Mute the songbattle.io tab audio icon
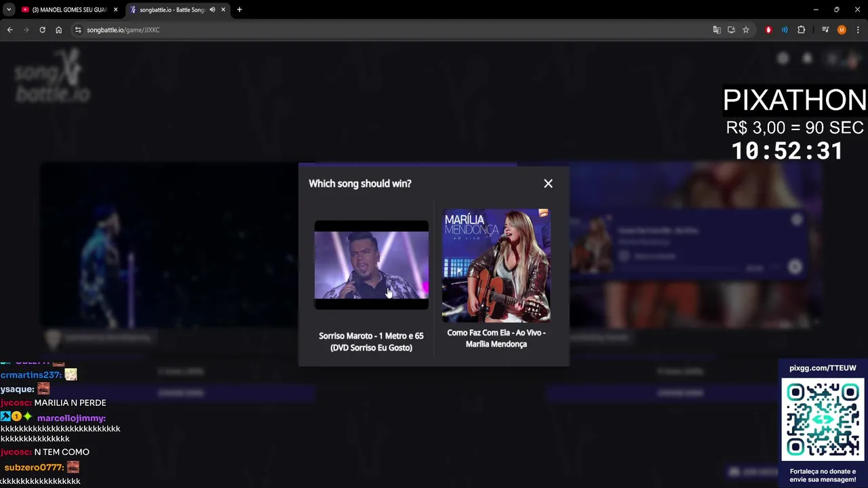This screenshot has width=868, height=488. [212, 9]
